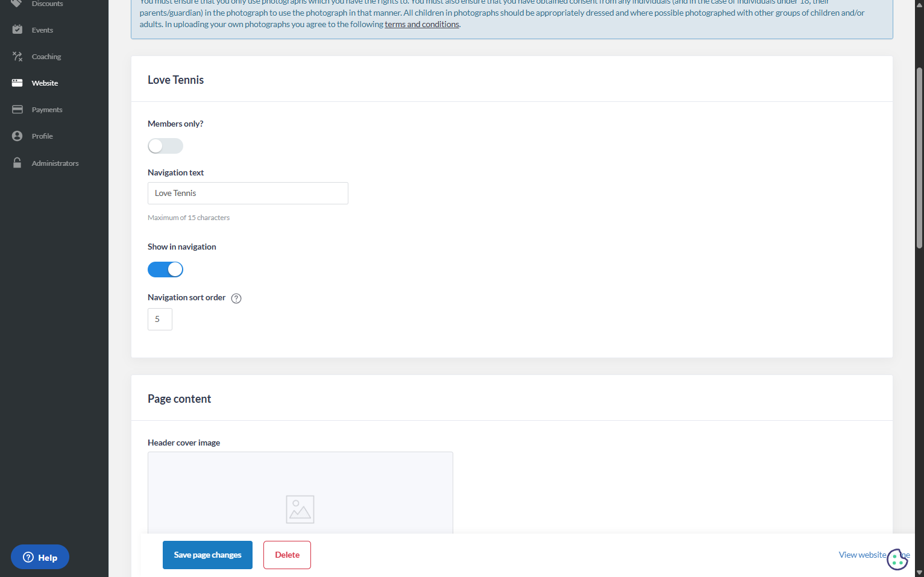Click the Website browser icon

point(17,83)
